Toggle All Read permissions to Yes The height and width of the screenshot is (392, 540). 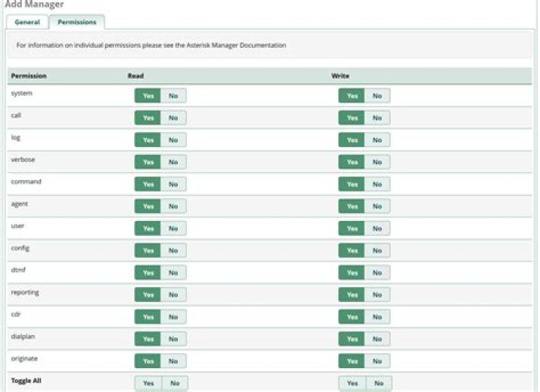[x=148, y=383]
